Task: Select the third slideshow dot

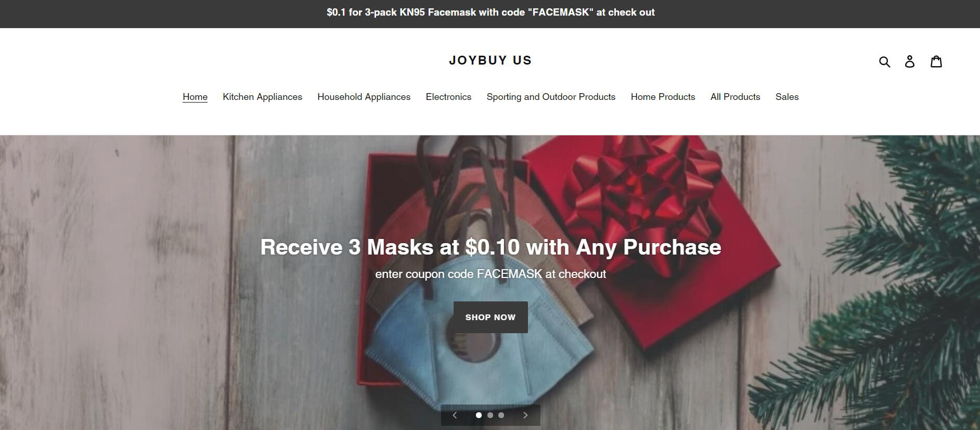Action: pyautogui.click(x=501, y=415)
